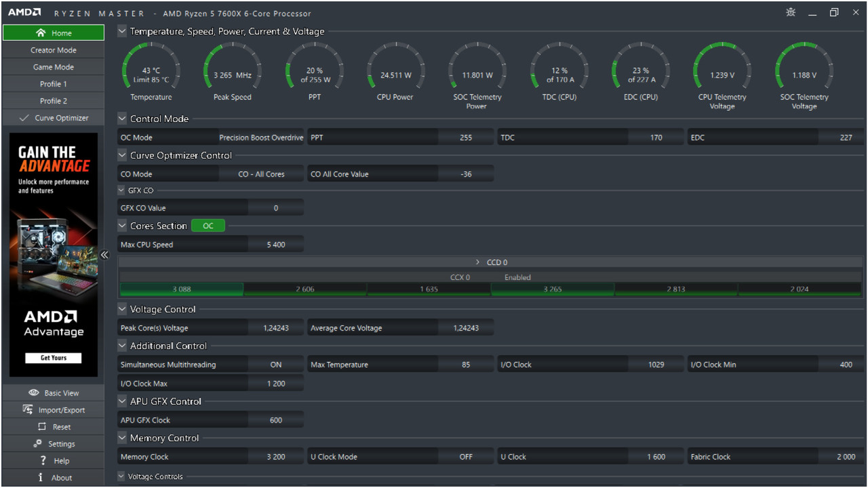Viewport: 868px width, 488px height.
Task: Collapse the Additional Control section
Action: point(122,346)
